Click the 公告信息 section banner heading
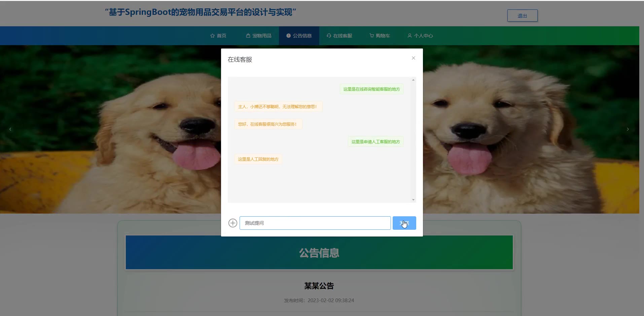This screenshot has width=644, height=316. [x=319, y=253]
